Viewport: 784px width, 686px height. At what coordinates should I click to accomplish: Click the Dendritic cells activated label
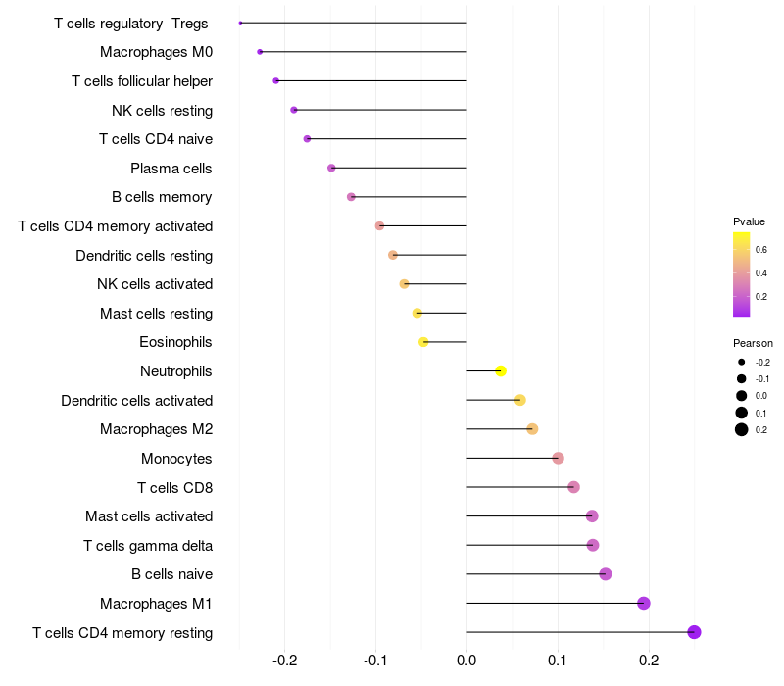coord(136,400)
